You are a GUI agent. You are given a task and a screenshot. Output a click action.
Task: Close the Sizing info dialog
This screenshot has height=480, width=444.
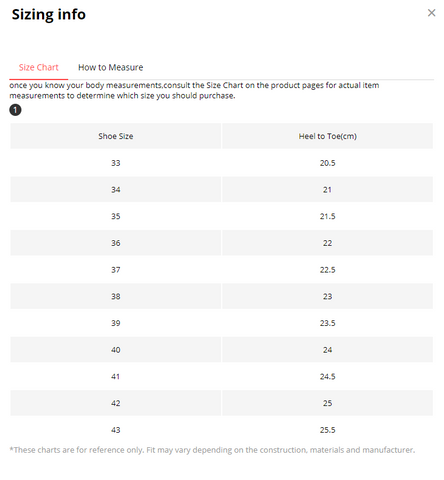(431, 13)
